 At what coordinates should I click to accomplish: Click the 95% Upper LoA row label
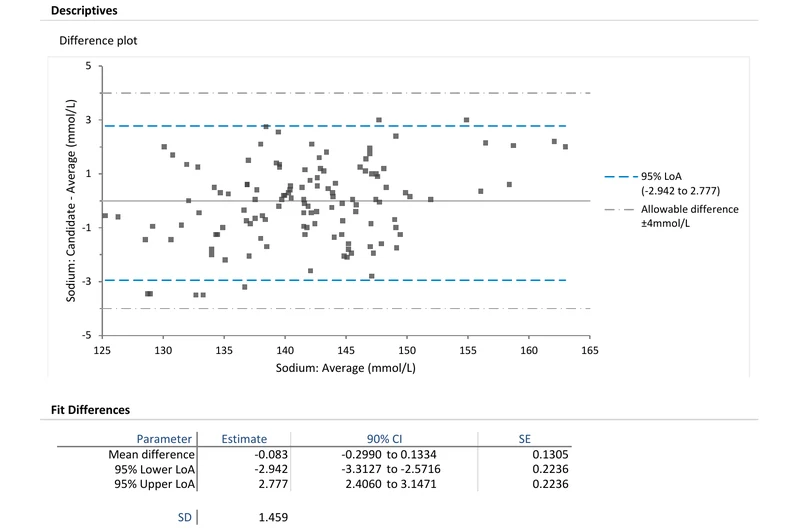tap(155, 484)
